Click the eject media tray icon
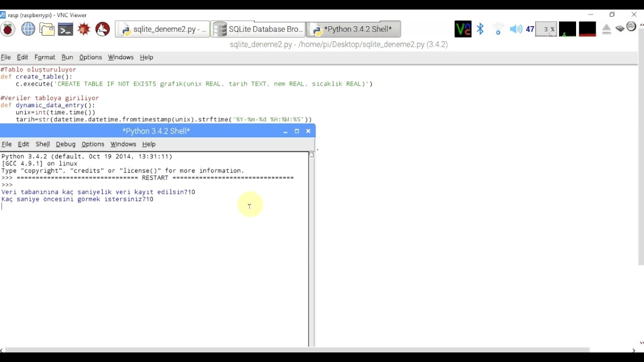This screenshot has width=644, height=362. point(607,29)
